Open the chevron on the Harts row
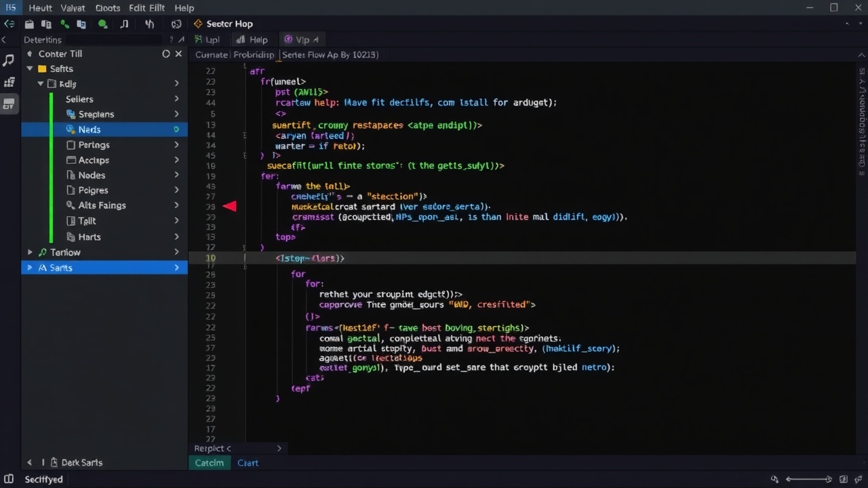 coord(176,237)
